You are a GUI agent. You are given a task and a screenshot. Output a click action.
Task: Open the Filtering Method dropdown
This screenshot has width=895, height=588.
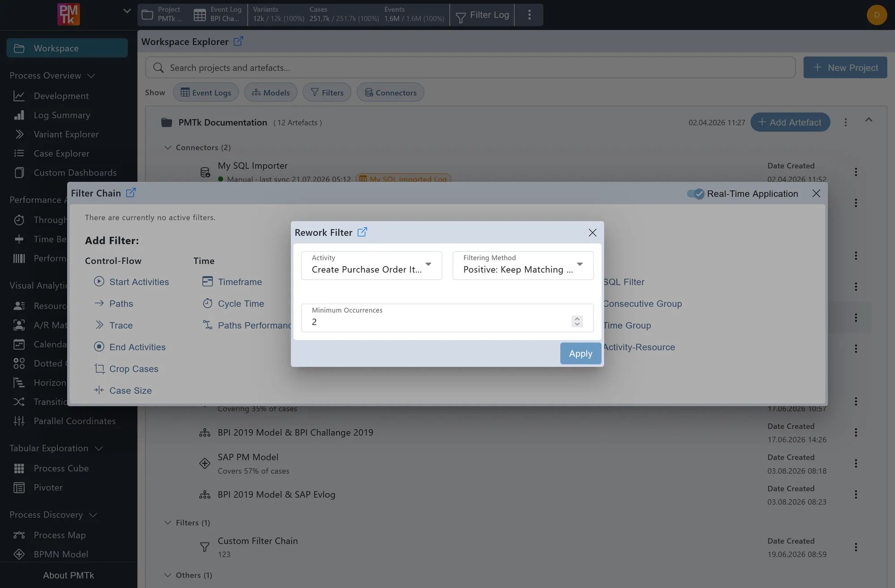[523, 265]
